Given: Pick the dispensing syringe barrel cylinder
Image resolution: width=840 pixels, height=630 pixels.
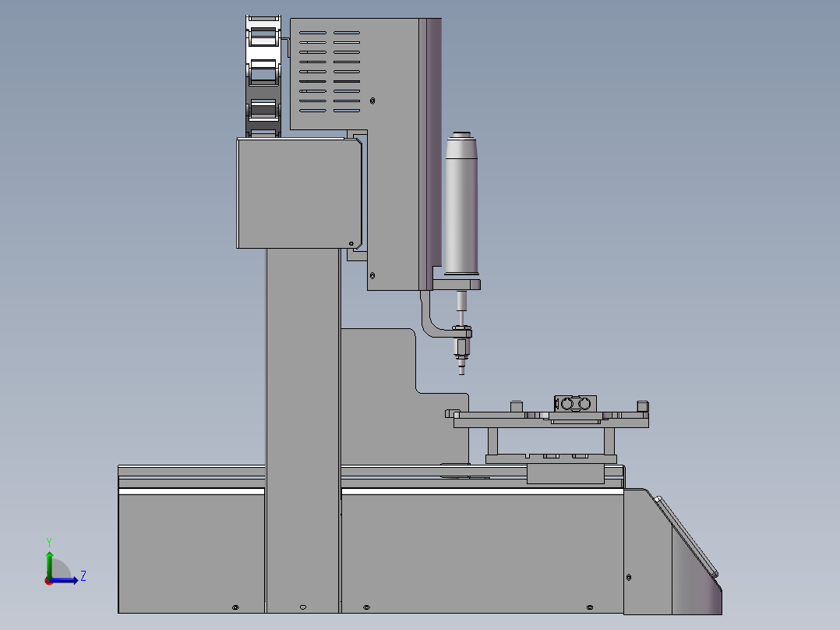Looking at the screenshot, I should pyautogui.click(x=461, y=204).
